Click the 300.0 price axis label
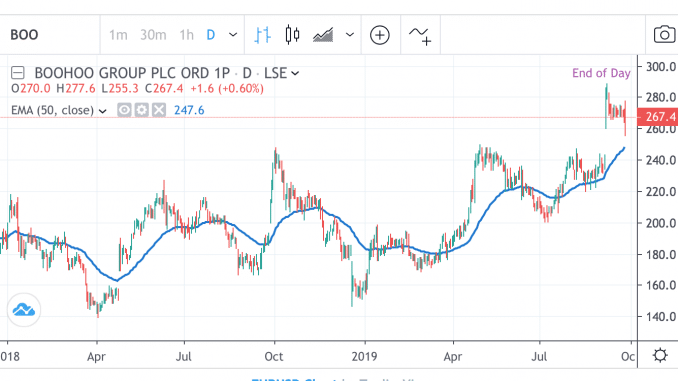 (x=661, y=67)
